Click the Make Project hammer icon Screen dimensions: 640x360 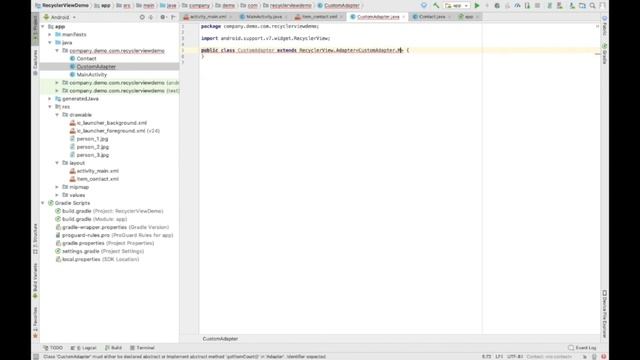[x=436, y=6]
